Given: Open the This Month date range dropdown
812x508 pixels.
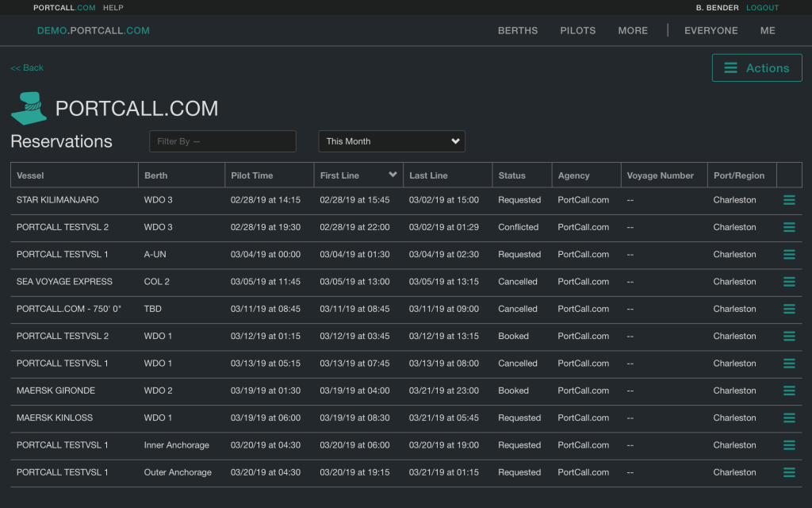Looking at the screenshot, I should click(391, 140).
